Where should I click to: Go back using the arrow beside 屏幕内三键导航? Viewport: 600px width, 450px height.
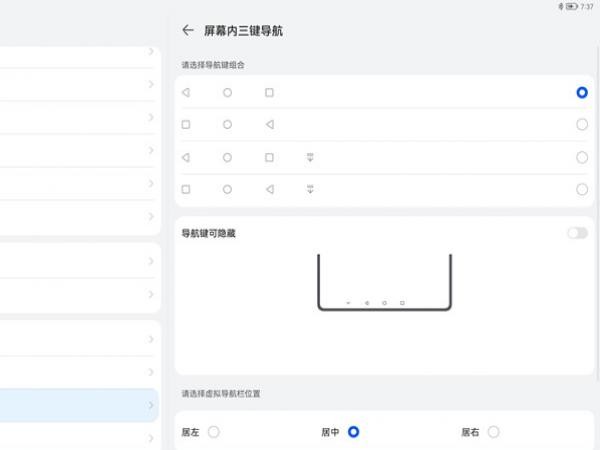point(188,30)
